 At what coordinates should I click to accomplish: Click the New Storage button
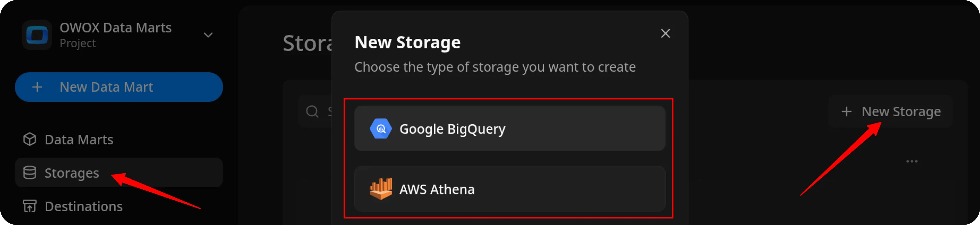(890, 111)
